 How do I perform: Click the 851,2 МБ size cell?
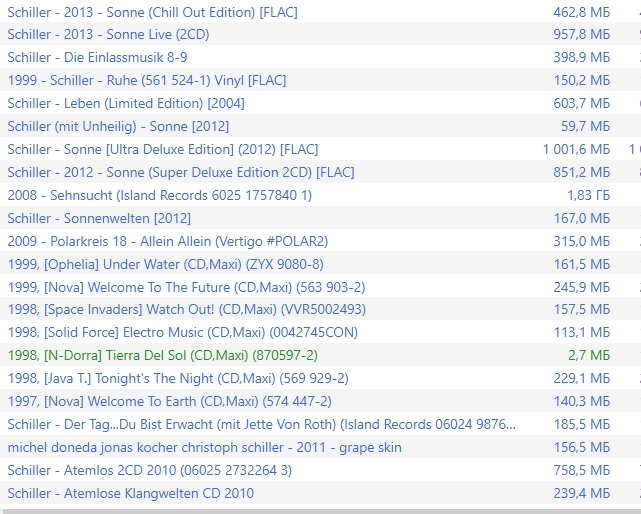click(x=582, y=172)
